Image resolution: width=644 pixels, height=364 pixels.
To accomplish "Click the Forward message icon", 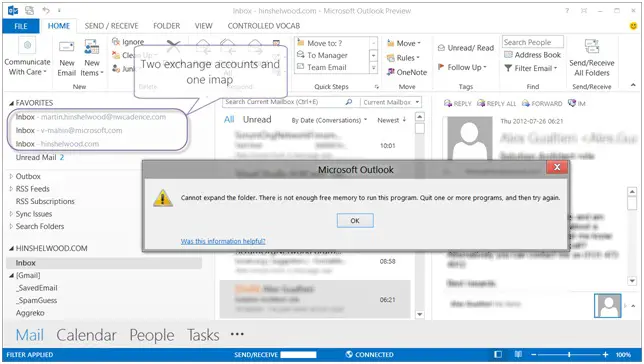I will [x=542, y=104].
